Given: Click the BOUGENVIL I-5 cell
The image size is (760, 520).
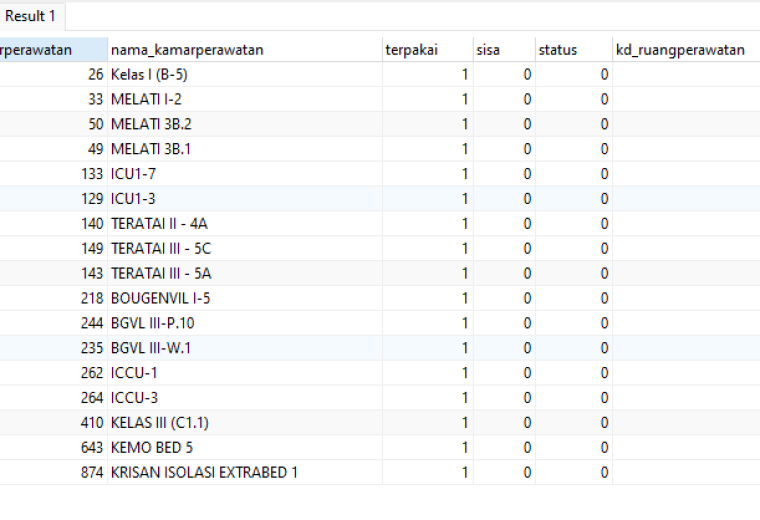Looking at the screenshot, I should pyautogui.click(x=245, y=299).
